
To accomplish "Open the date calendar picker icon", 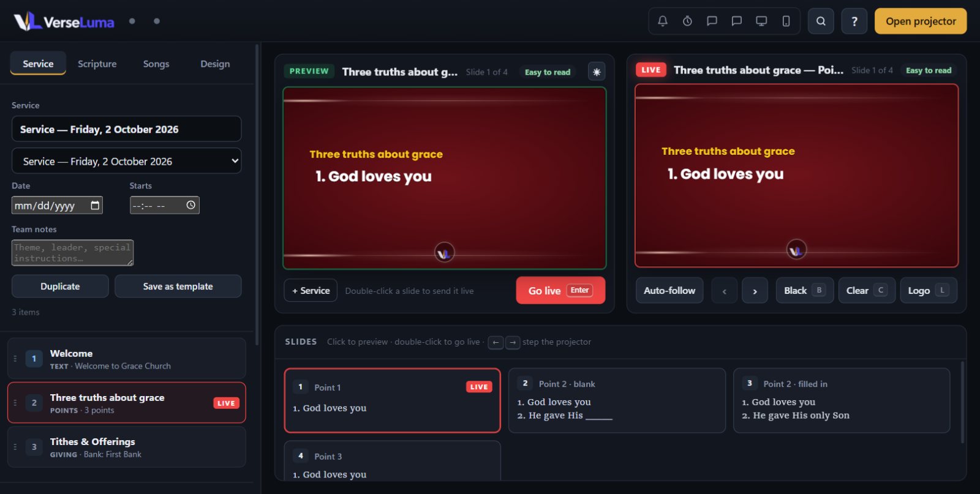I will (x=95, y=205).
